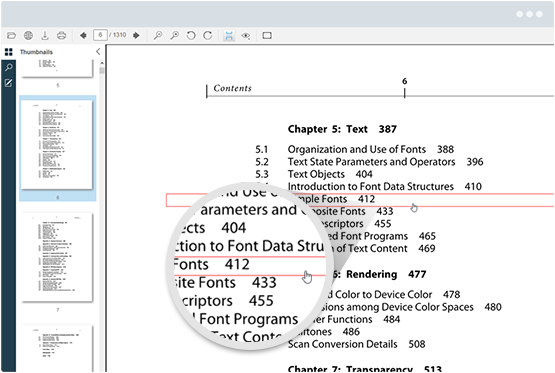Print the document
Screen dimensions: 555x373
click(x=62, y=35)
